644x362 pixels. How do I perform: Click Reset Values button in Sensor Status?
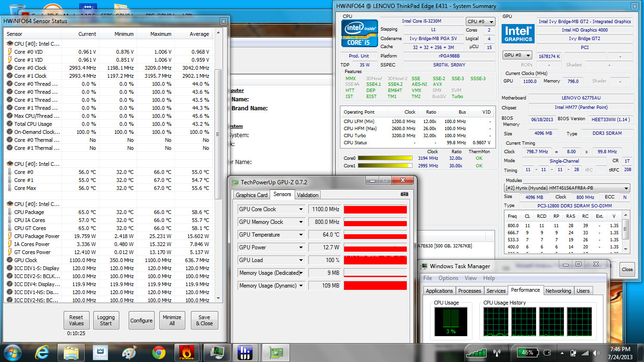coord(76,321)
